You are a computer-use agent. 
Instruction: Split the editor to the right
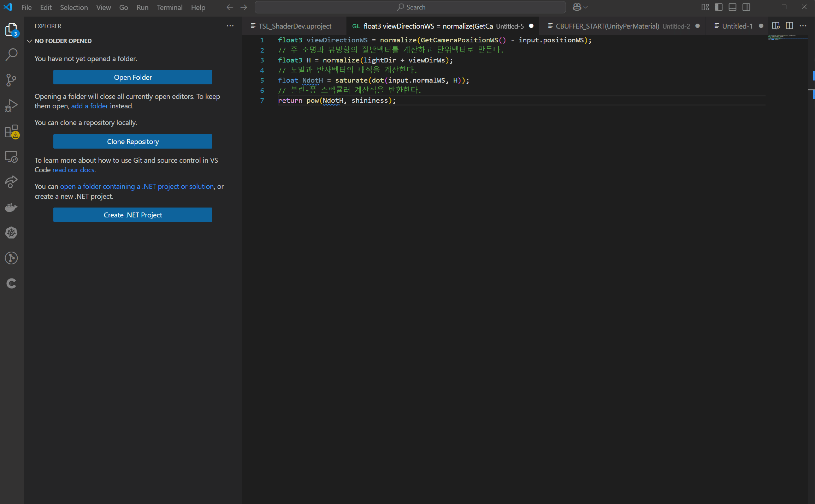pos(789,26)
